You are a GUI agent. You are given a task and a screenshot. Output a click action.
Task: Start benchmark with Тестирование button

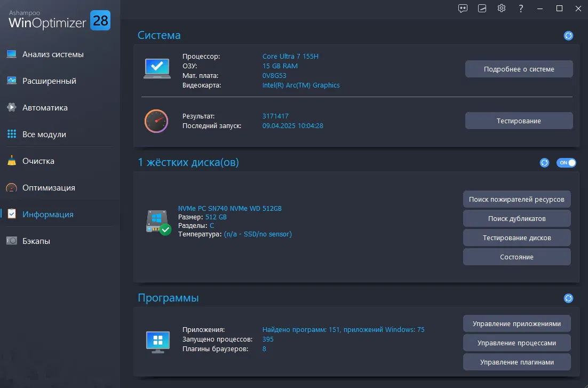coord(519,121)
